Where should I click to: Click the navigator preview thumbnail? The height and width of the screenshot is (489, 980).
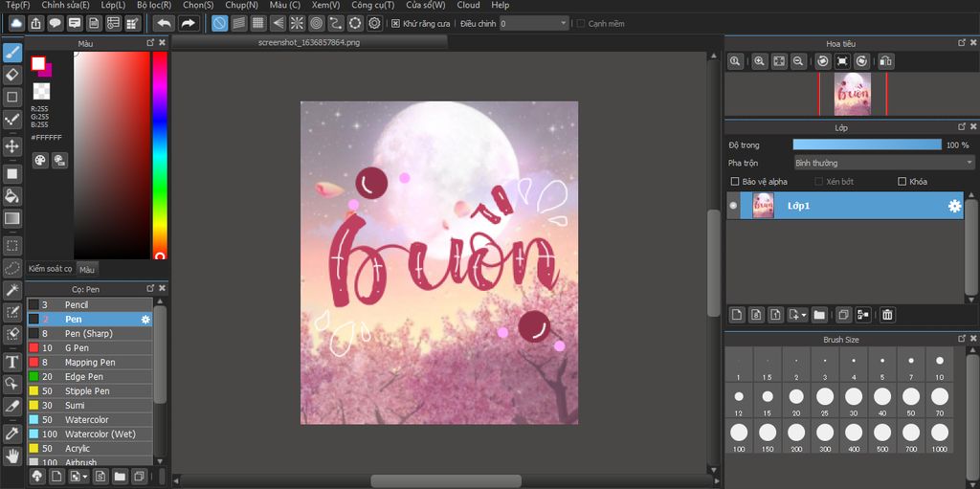coord(852,94)
